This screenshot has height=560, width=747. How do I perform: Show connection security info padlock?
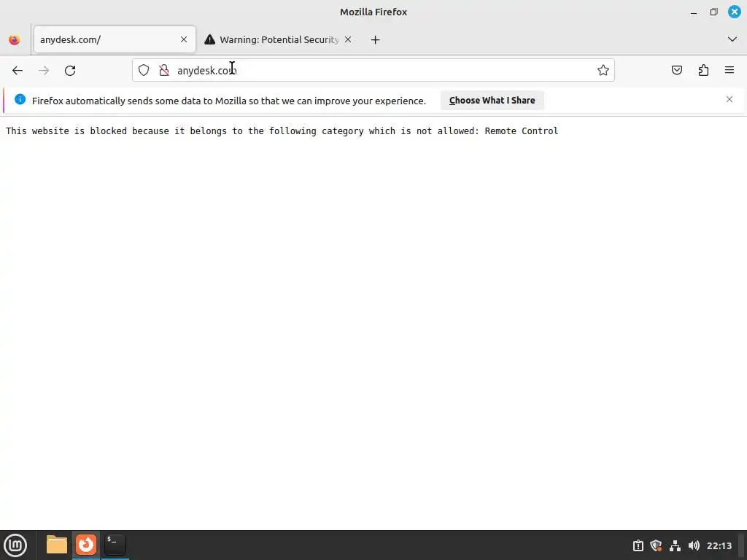click(164, 71)
